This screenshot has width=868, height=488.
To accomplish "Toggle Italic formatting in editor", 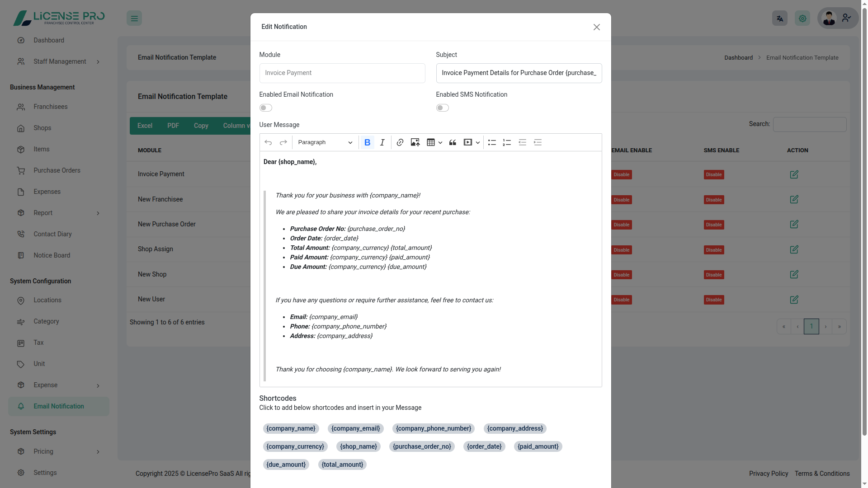I will (x=382, y=142).
